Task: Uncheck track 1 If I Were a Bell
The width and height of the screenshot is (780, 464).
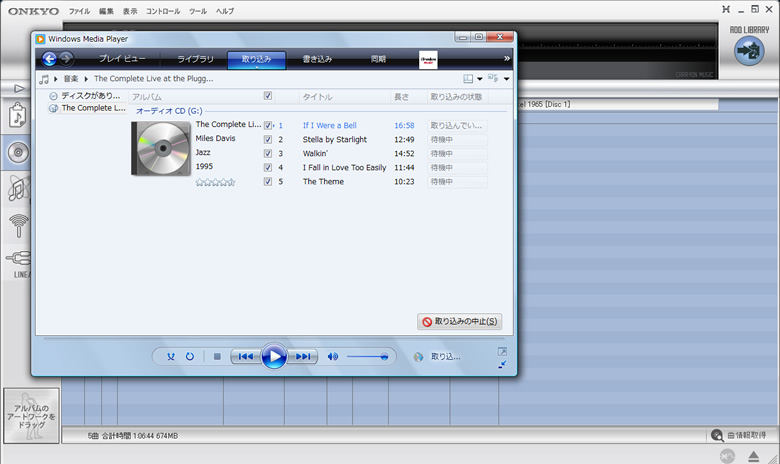Action: [x=268, y=125]
